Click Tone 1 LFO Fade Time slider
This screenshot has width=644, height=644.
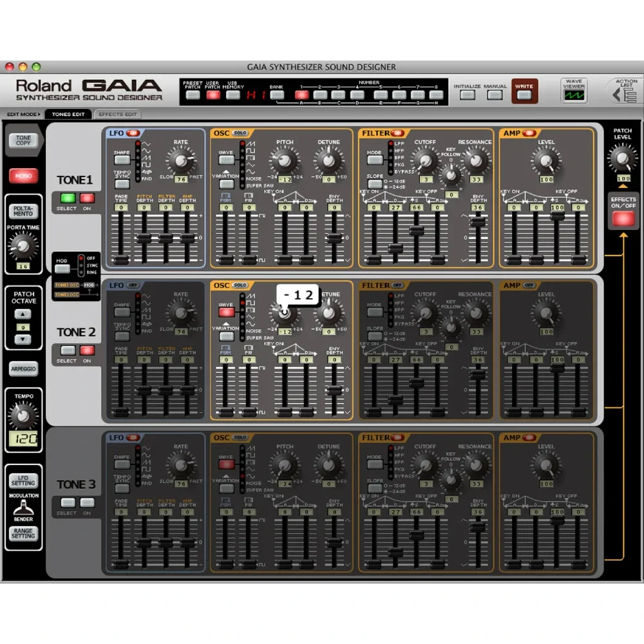(x=121, y=260)
